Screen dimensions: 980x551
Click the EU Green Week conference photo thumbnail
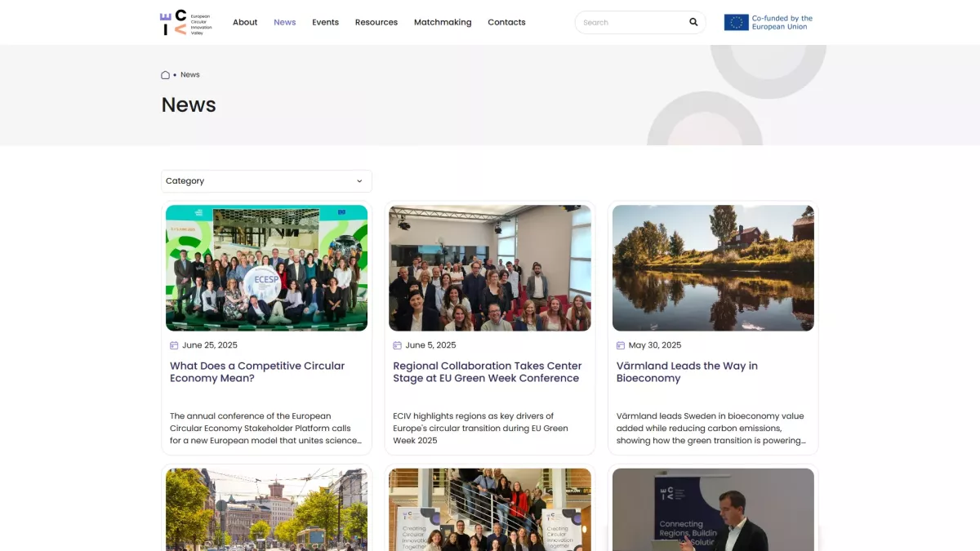tap(489, 268)
